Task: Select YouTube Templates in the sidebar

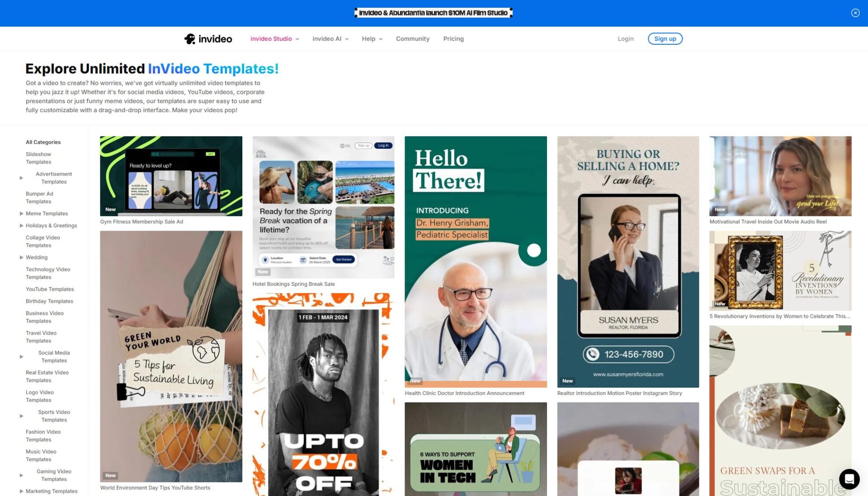Action: pyautogui.click(x=50, y=289)
